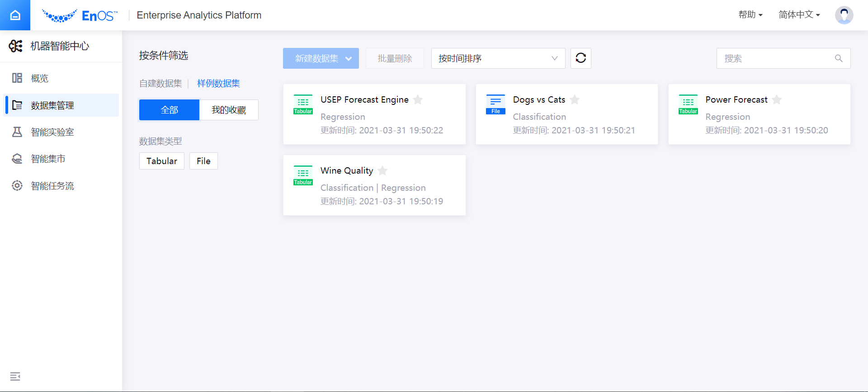Click the 智能集市 market icon

pos(17,159)
